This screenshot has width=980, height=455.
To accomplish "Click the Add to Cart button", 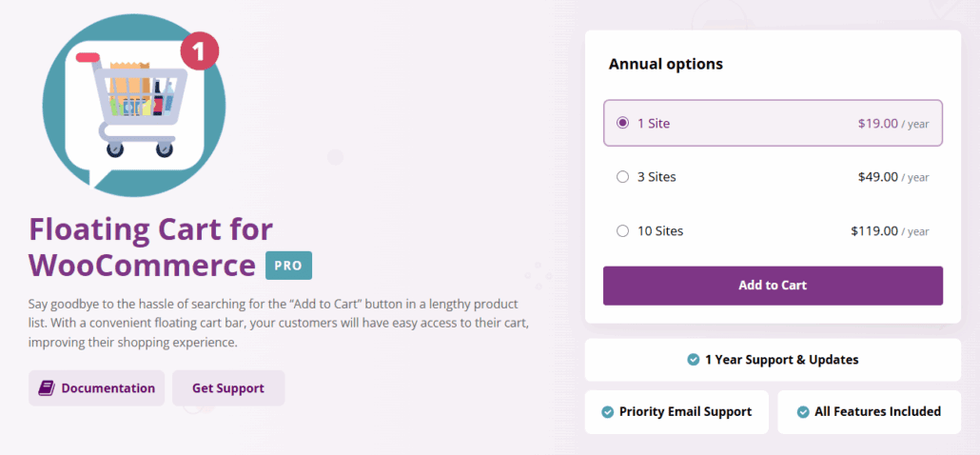I will [773, 286].
